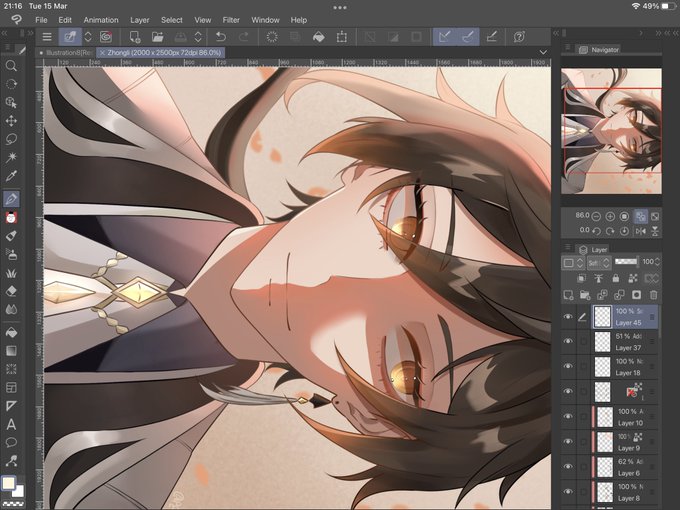Select the main drawing color swatch
The image size is (680, 510).
click(8, 483)
